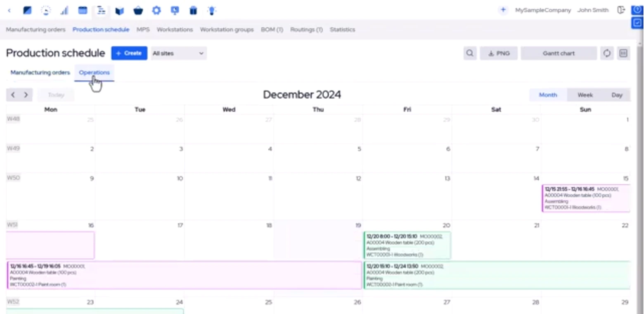This screenshot has width=644, height=314.
Task: Click day number 25 in week W52
Action: [268, 302]
